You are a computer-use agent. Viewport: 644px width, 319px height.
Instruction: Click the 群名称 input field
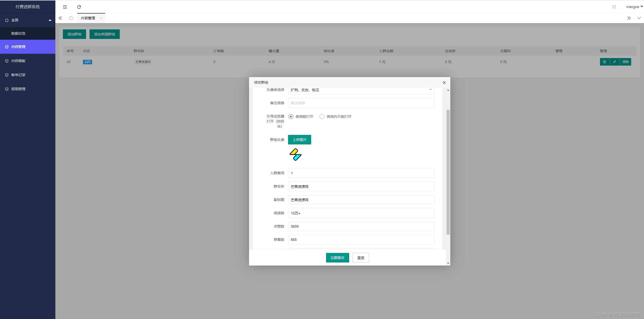(361, 186)
